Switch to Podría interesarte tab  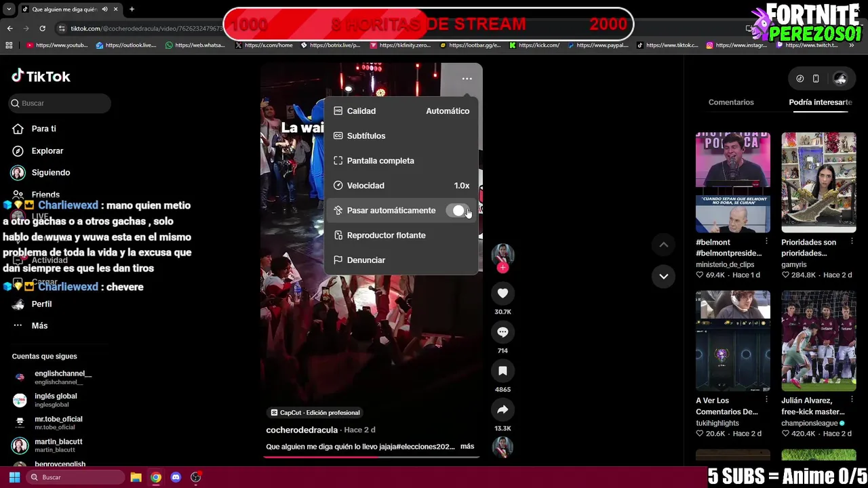point(821,102)
